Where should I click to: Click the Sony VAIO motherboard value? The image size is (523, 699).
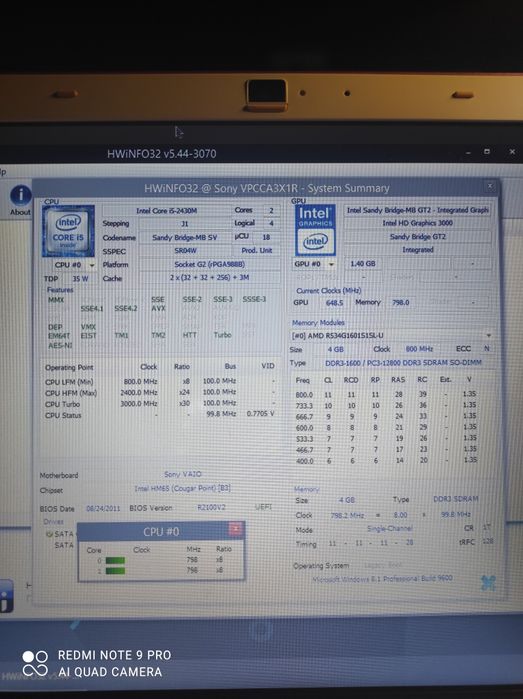[183, 474]
